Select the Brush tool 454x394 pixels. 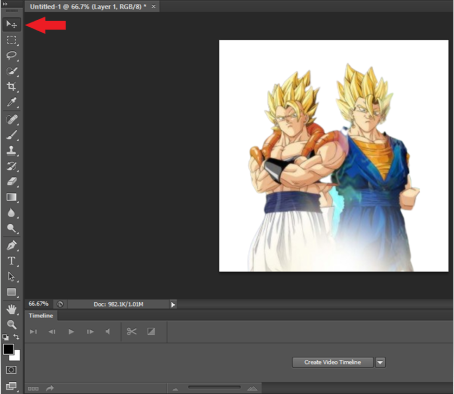pos(12,135)
